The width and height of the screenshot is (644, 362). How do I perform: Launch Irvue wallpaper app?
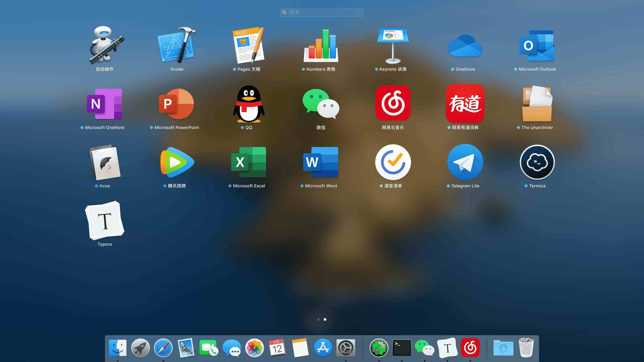(x=105, y=162)
